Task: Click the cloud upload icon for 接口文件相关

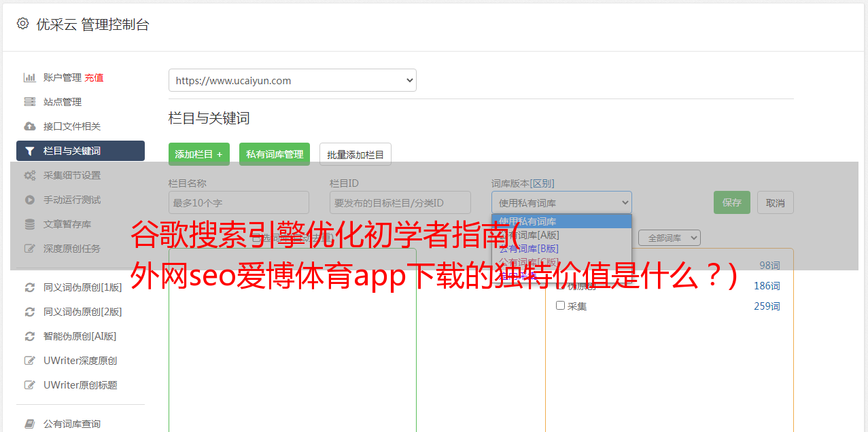Action: pyautogui.click(x=30, y=126)
